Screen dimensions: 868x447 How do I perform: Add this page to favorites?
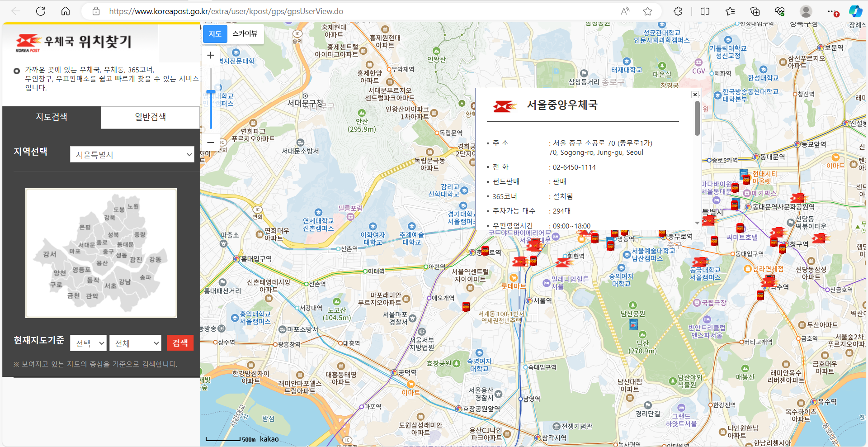coord(648,11)
